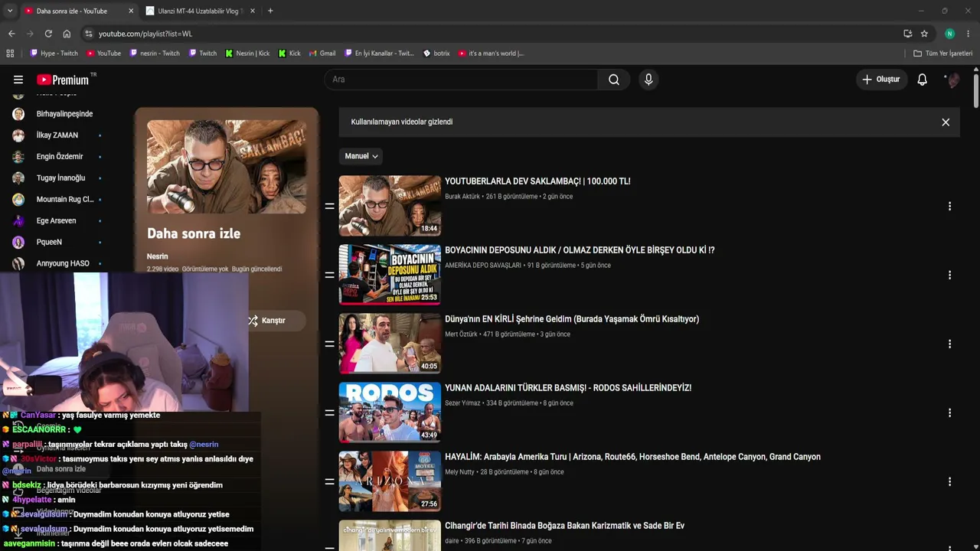This screenshot has width=980, height=551.
Task: Play the SAKLAMBAÇ video thumbnail (18:44)
Action: click(390, 206)
